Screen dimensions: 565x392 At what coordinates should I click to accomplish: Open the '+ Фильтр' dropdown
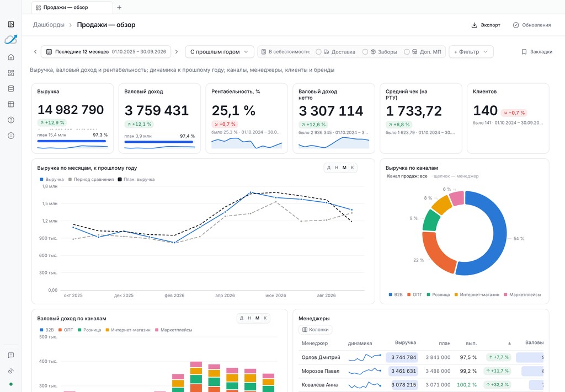pos(471,52)
